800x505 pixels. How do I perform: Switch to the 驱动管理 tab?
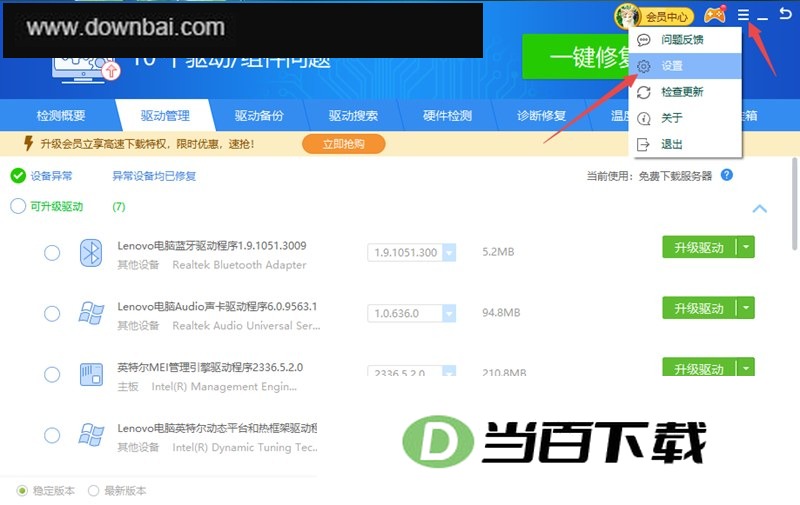point(165,116)
